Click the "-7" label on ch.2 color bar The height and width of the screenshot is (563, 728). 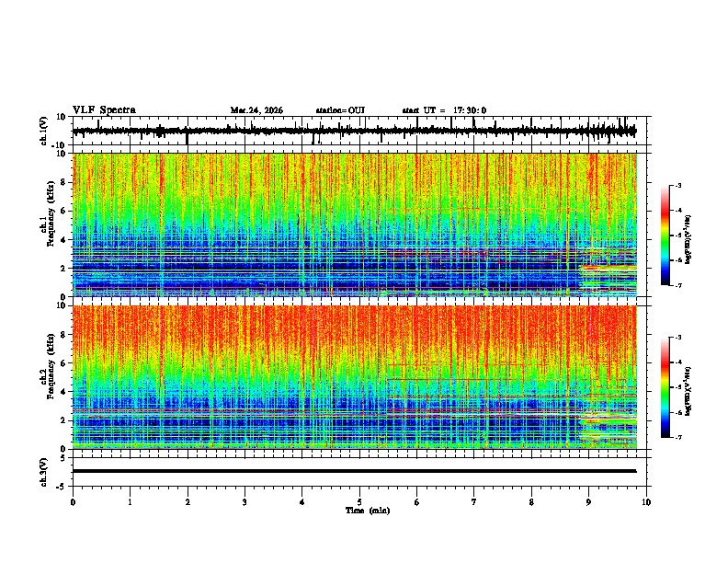pyautogui.click(x=677, y=437)
